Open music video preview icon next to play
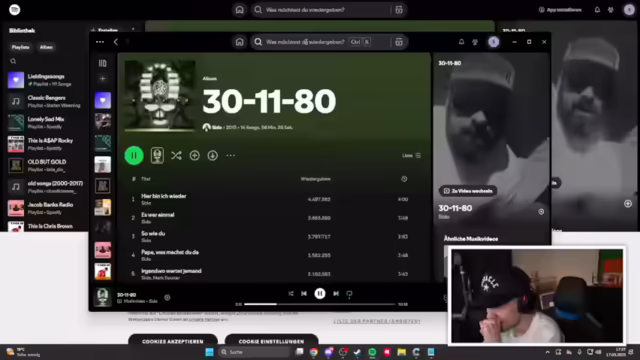640x360 pixels. pyautogui.click(x=157, y=155)
